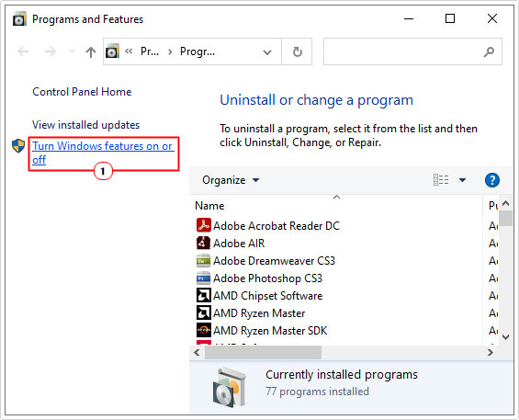Select AMD Ryzen Master SDK
Viewport: 519px width, 420px height.
click(270, 331)
